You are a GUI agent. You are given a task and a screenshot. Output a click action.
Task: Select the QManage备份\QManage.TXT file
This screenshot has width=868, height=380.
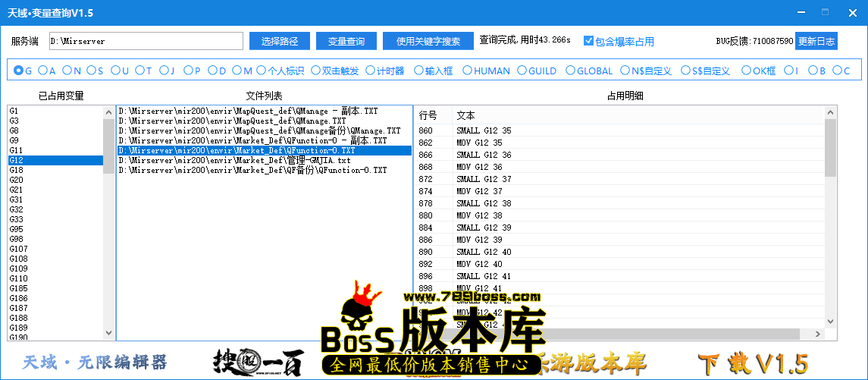(x=264, y=130)
